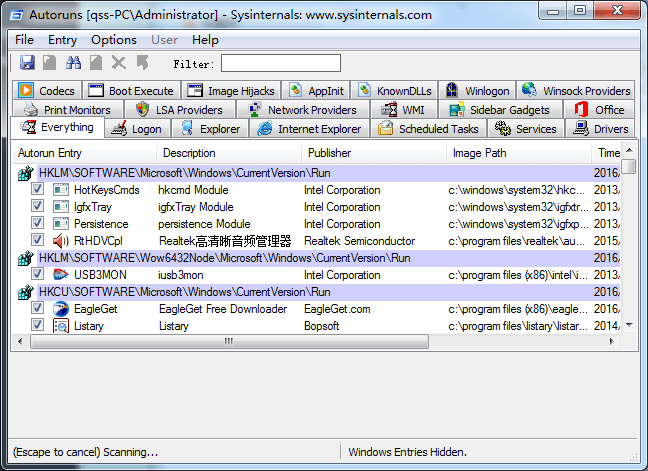Open the Network Providers tab
This screenshot has width=648, height=471.
coord(303,110)
